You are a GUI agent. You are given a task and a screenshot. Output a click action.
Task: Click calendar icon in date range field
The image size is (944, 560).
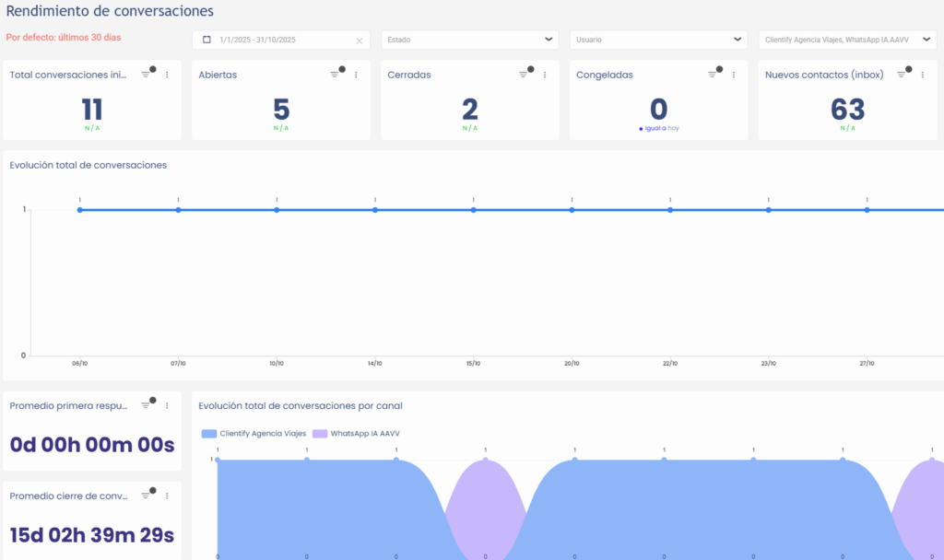[x=206, y=40]
